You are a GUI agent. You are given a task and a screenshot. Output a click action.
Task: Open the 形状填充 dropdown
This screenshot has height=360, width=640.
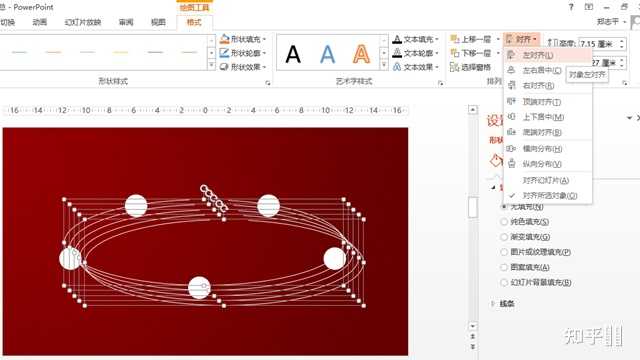click(x=243, y=39)
